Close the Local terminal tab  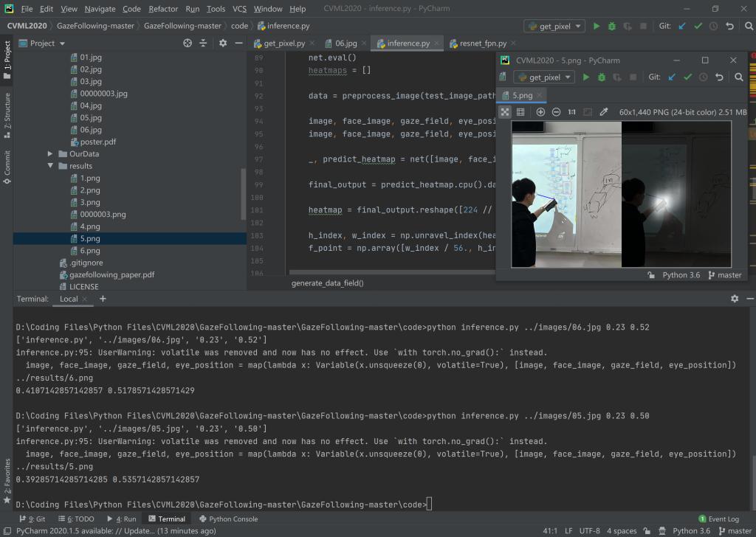tap(84, 299)
